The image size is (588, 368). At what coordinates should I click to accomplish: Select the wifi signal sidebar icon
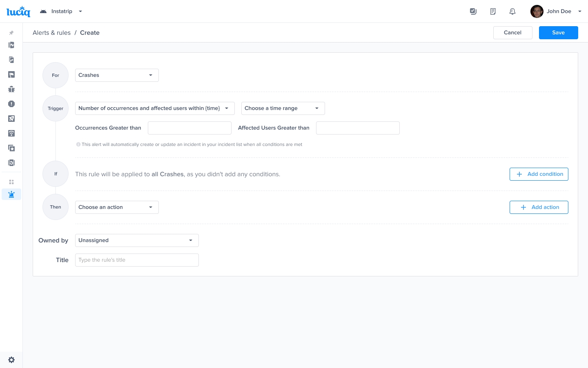[x=11, y=133]
